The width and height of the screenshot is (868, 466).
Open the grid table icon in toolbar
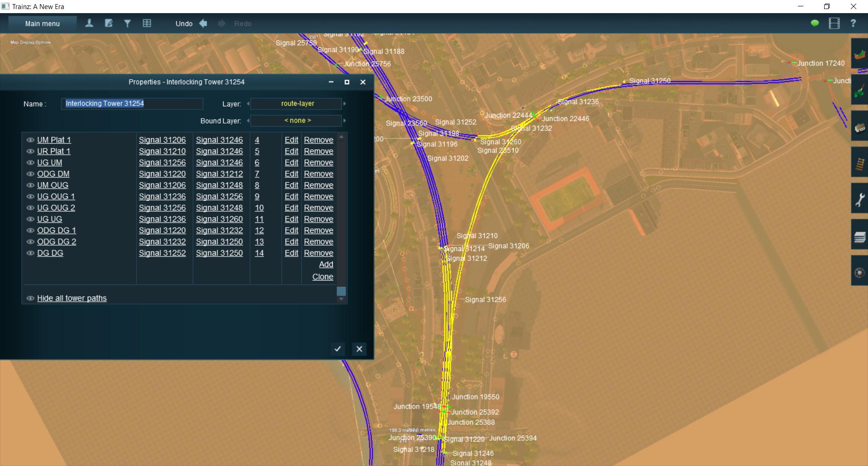tap(147, 23)
